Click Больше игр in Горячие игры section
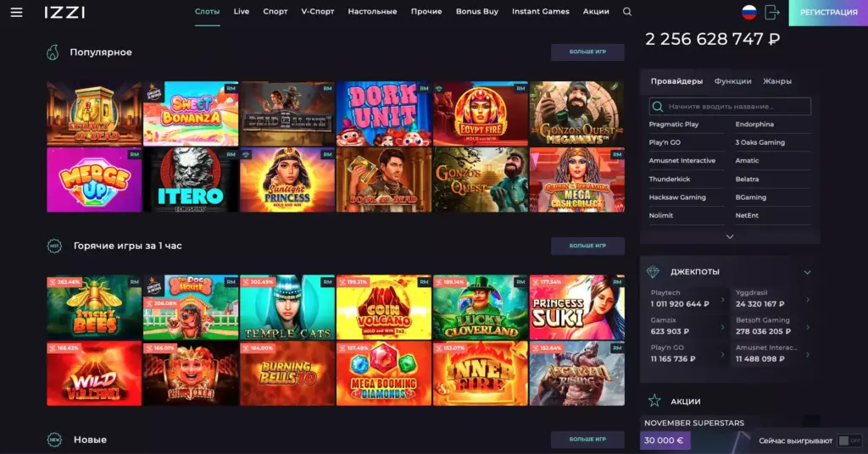 point(587,246)
